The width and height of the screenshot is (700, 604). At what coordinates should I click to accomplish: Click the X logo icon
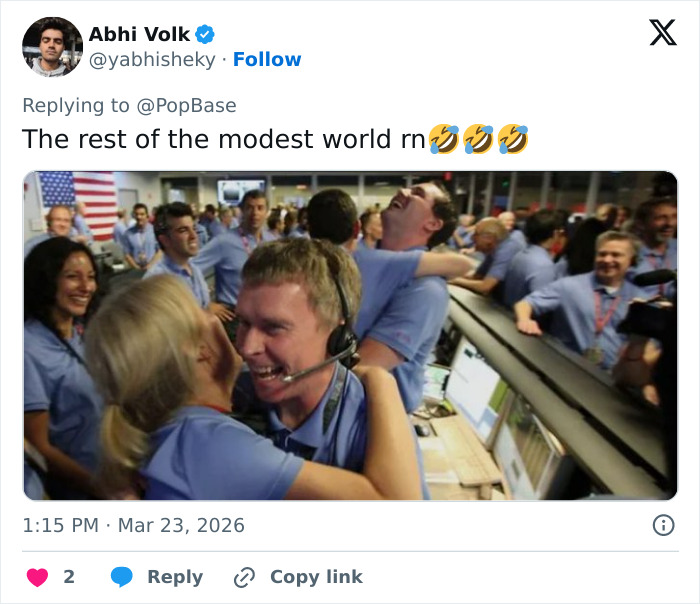click(662, 33)
